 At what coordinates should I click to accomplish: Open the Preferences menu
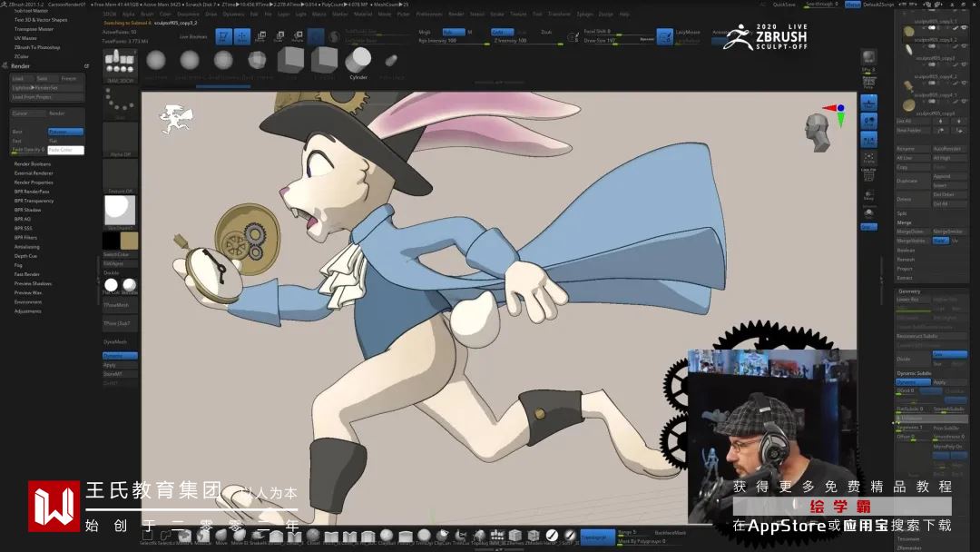tap(428, 14)
